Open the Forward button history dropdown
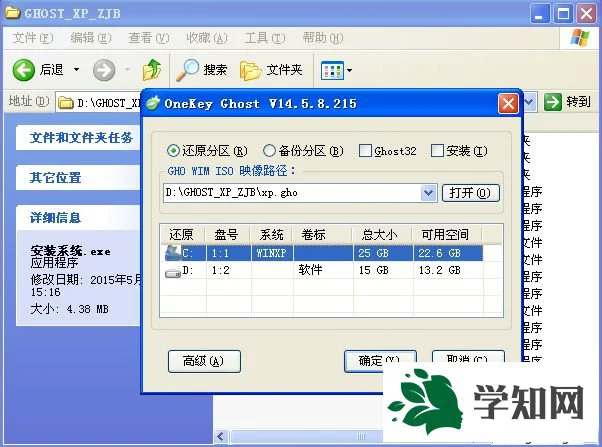The width and height of the screenshot is (602, 447). coord(127,70)
